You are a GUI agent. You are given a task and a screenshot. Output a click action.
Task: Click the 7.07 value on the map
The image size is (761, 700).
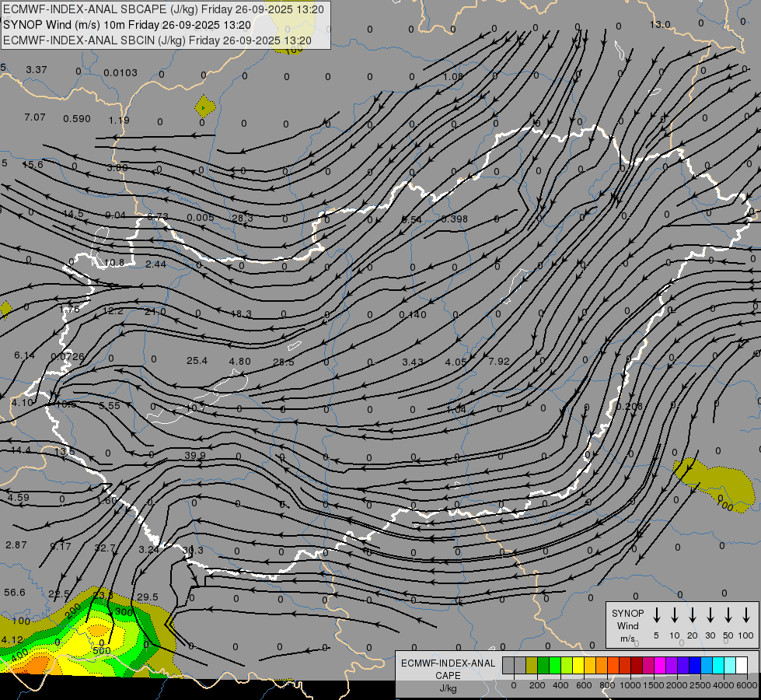pos(34,117)
